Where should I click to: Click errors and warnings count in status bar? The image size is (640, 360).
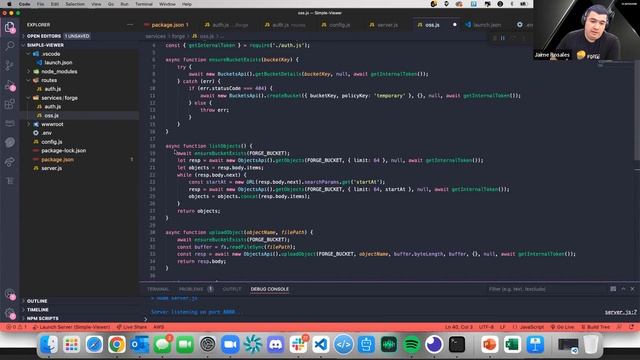click(16, 327)
